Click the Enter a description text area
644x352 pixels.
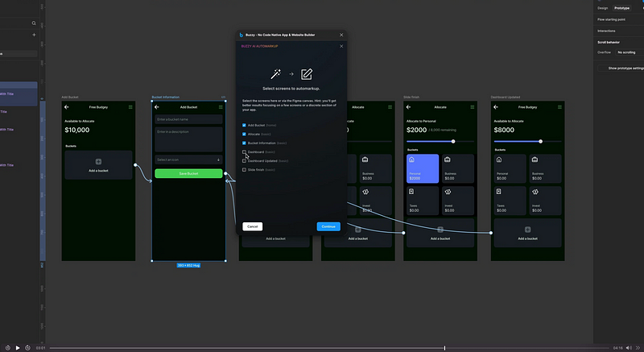coord(188,139)
